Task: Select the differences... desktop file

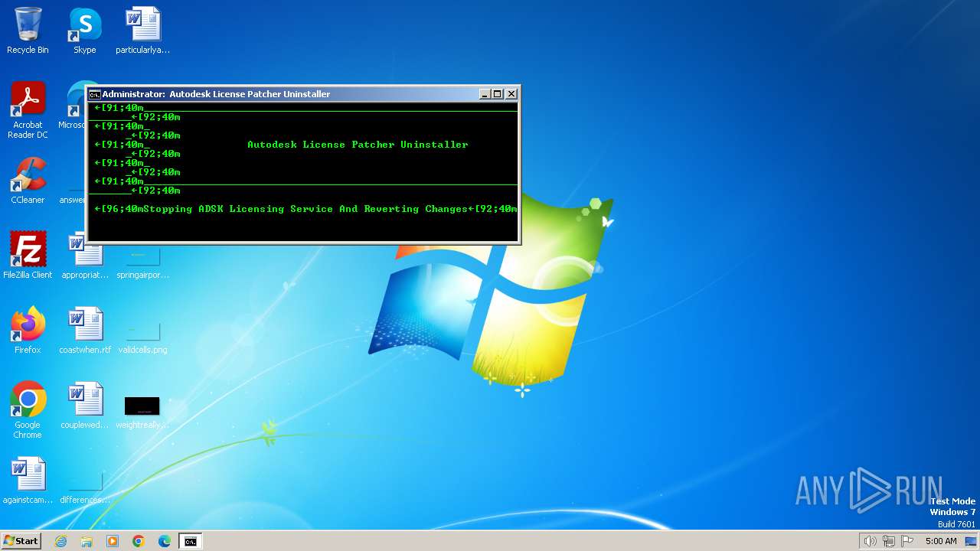Action: [x=85, y=488]
